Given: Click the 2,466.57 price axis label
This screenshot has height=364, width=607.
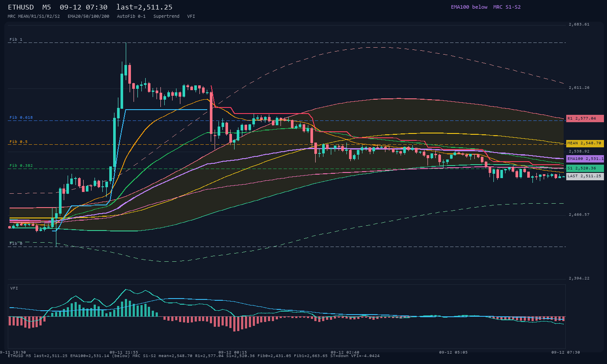Looking at the screenshot, I should pos(579,214).
